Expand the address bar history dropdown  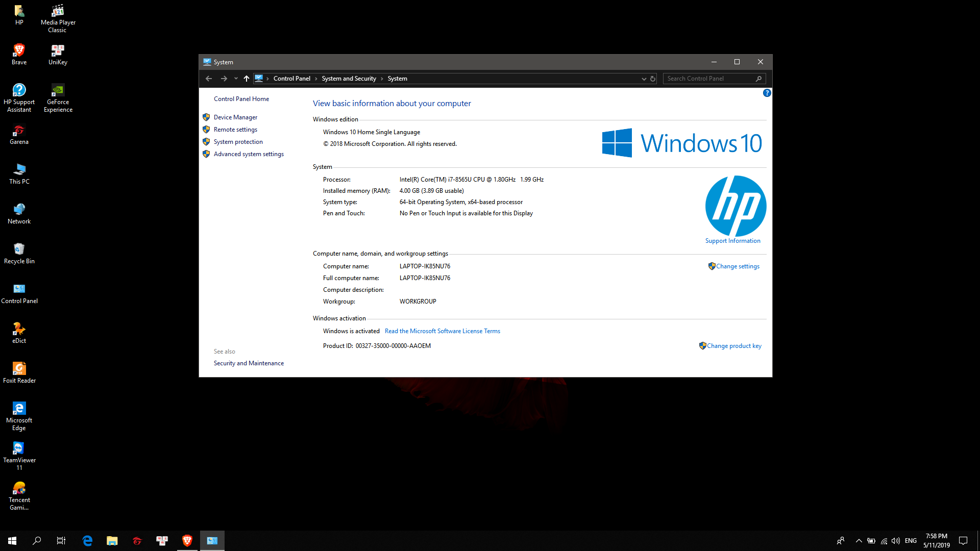pos(644,79)
